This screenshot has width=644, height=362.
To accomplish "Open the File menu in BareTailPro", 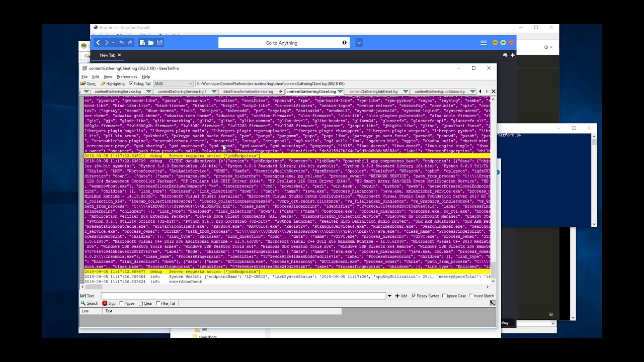I will (x=85, y=77).
